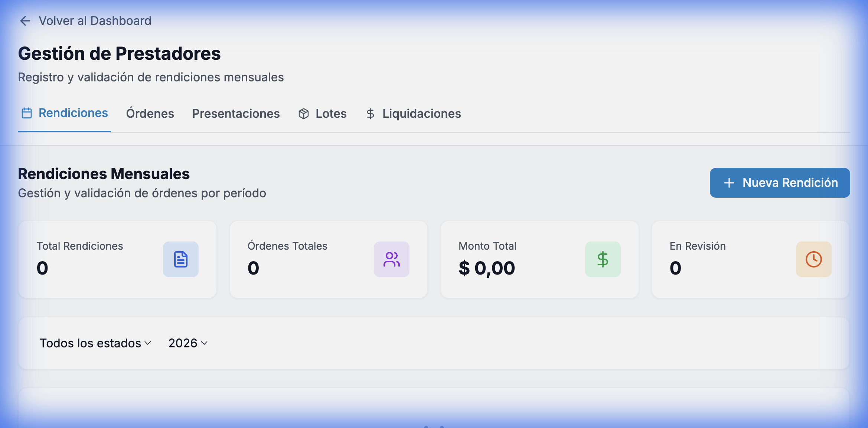This screenshot has height=428, width=868.
Task: Select the Liquidaciones tab
Action: click(421, 113)
